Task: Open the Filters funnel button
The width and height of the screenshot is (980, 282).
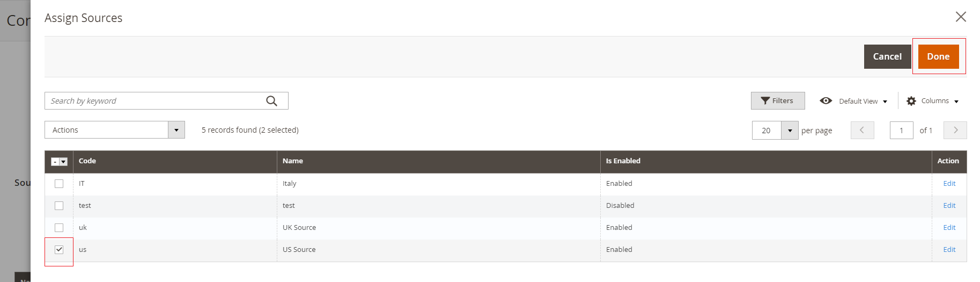Action: [777, 101]
